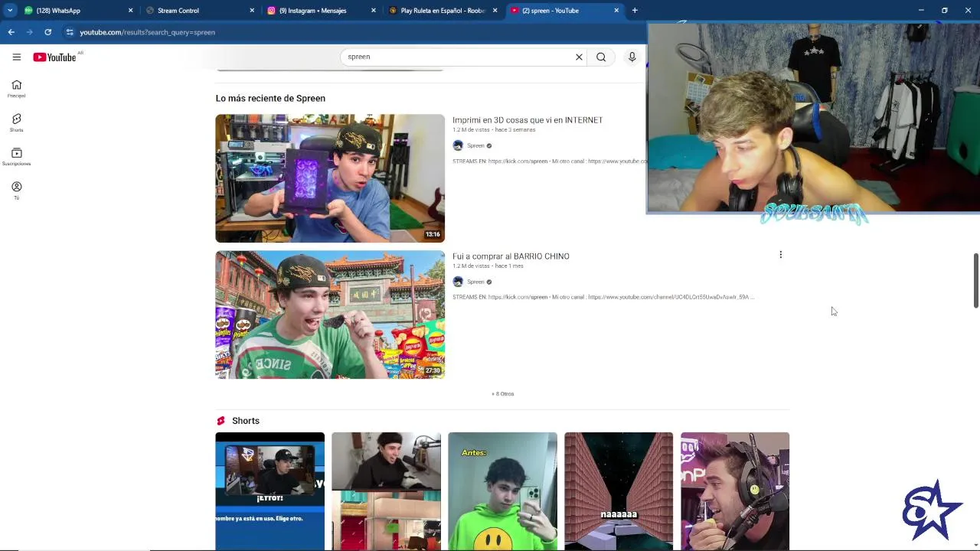This screenshot has height=551, width=980.
Task: Go to YouTube home via logo
Action: click(x=54, y=57)
